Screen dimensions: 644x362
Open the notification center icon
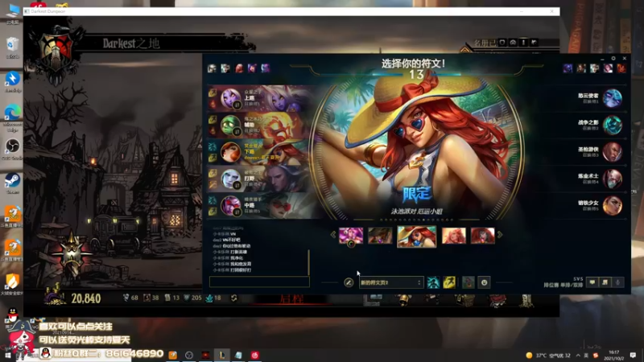click(x=634, y=355)
